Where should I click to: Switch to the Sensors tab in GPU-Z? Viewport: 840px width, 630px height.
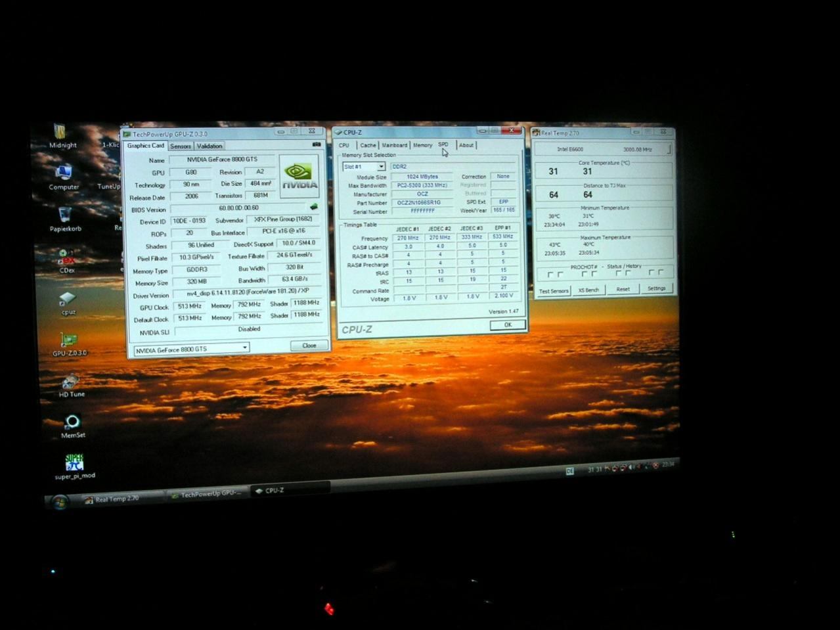[180, 146]
